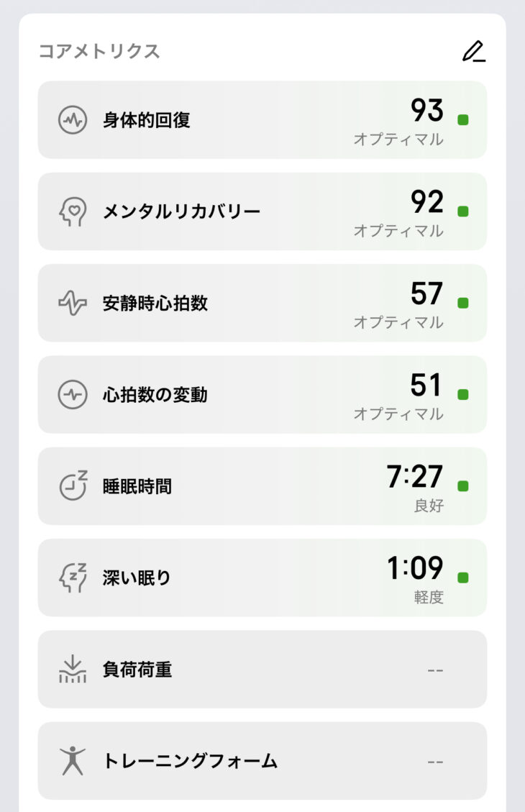Tap the 身体的回復 pulse circle icon
Screen dimensions: 525x812
pos(73,120)
